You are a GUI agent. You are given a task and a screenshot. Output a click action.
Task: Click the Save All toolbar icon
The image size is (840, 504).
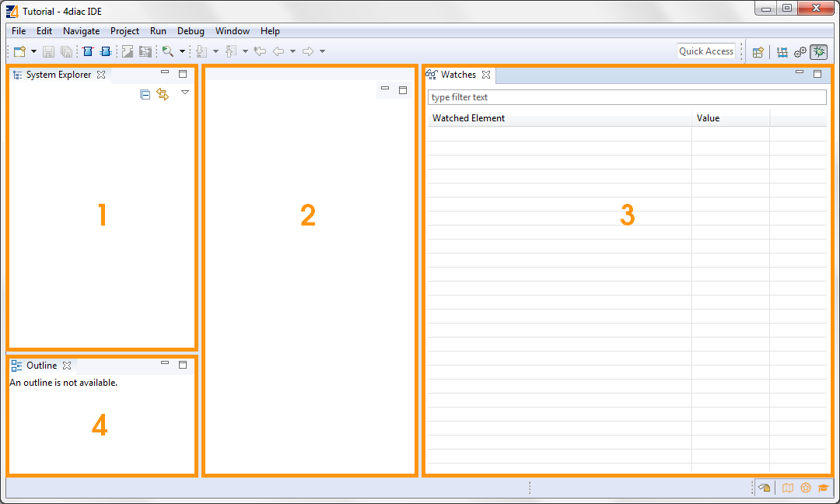[x=67, y=51]
